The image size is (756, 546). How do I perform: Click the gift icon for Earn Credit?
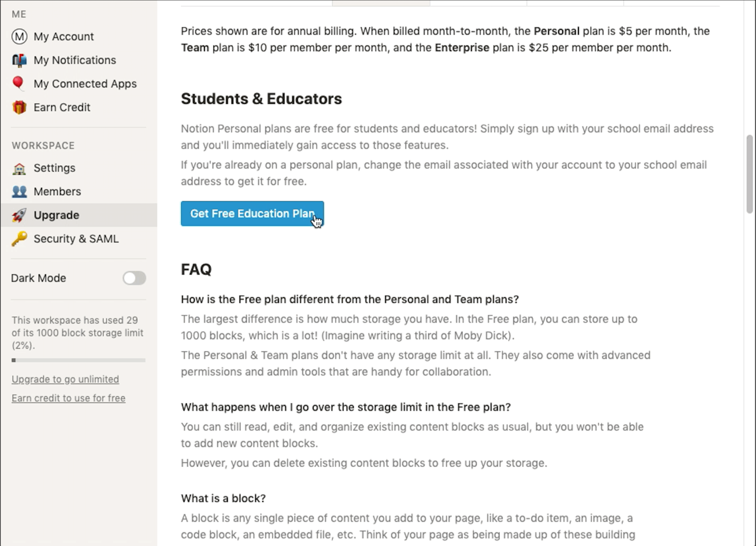tap(19, 107)
